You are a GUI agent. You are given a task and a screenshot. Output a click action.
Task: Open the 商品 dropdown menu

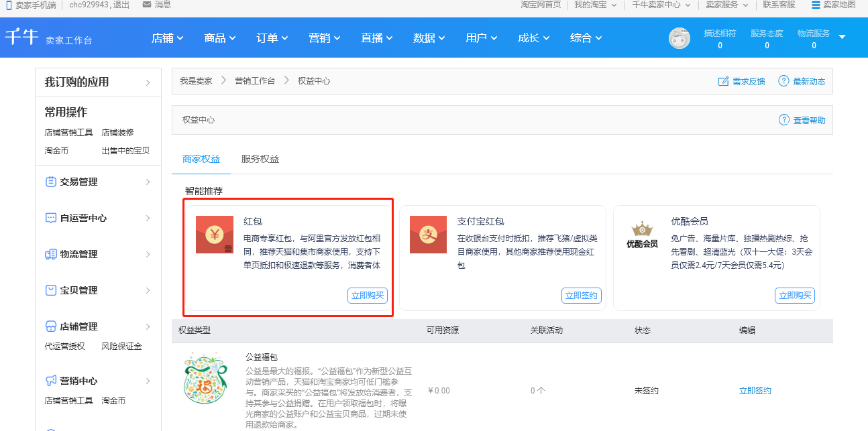[x=220, y=38]
